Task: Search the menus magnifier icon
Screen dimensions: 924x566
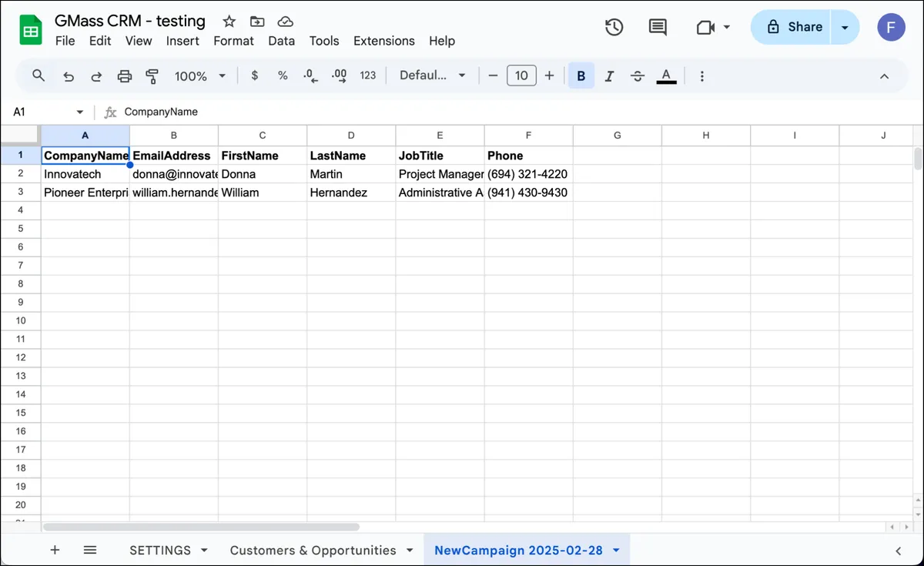Action: (38, 75)
